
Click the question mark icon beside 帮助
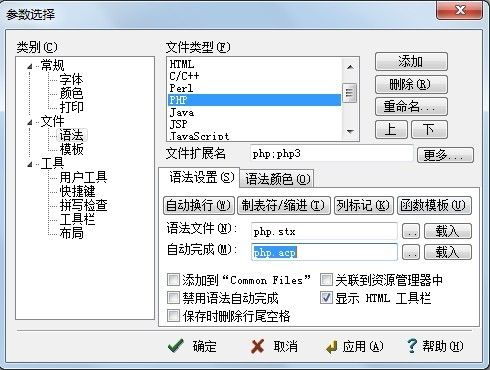pyautogui.click(x=412, y=346)
